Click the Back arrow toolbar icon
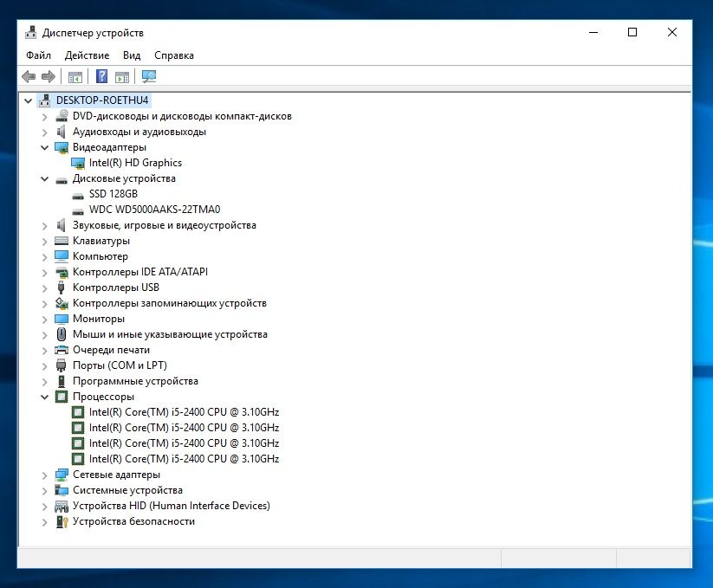 tap(29, 76)
